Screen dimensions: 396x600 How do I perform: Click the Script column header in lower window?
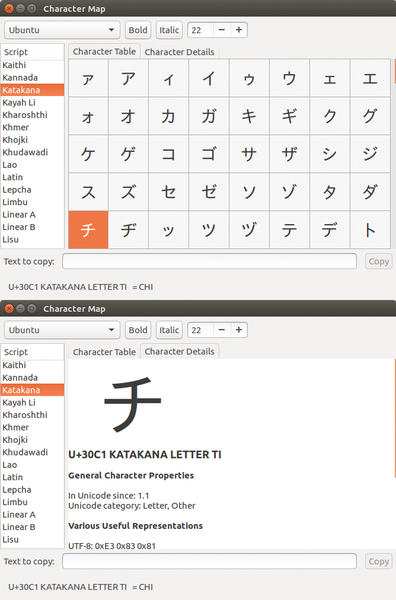pos(32,352)
